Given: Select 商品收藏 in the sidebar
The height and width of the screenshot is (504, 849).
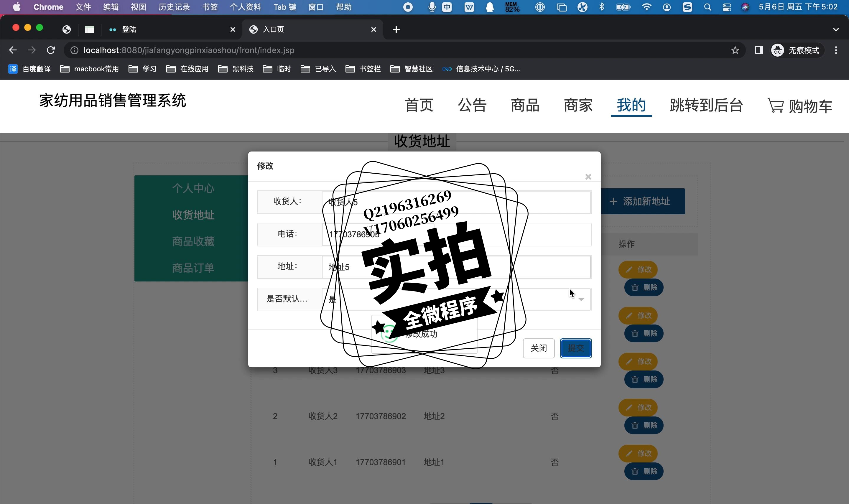Looking at the screenshot, I should click(x=193, y=241).
